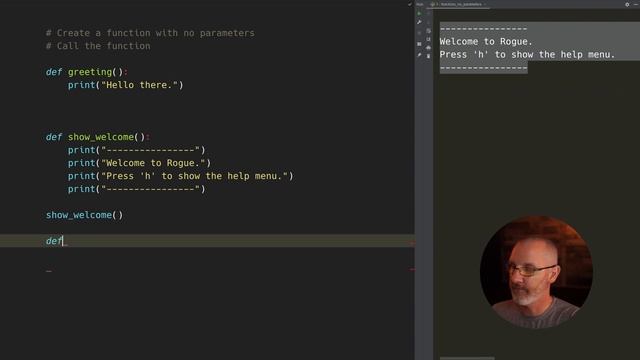Open run configuration wrench icon
Screen dimensions: 640x360
419,22
